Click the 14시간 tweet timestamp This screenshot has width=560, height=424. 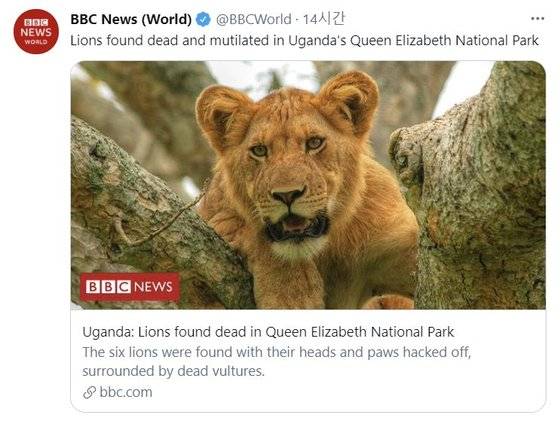pos(324,19)
